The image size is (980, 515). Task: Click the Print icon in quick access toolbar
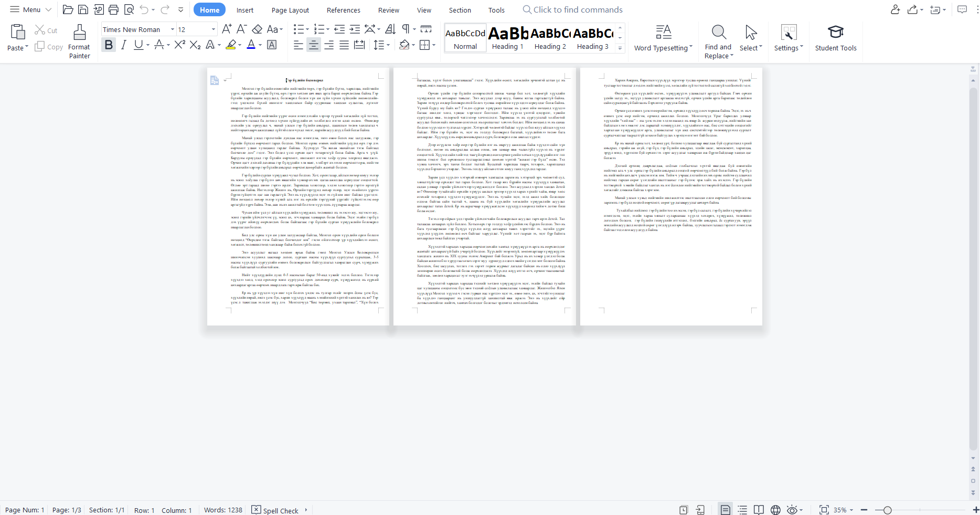pyautogui.click(x=113, y=9)
